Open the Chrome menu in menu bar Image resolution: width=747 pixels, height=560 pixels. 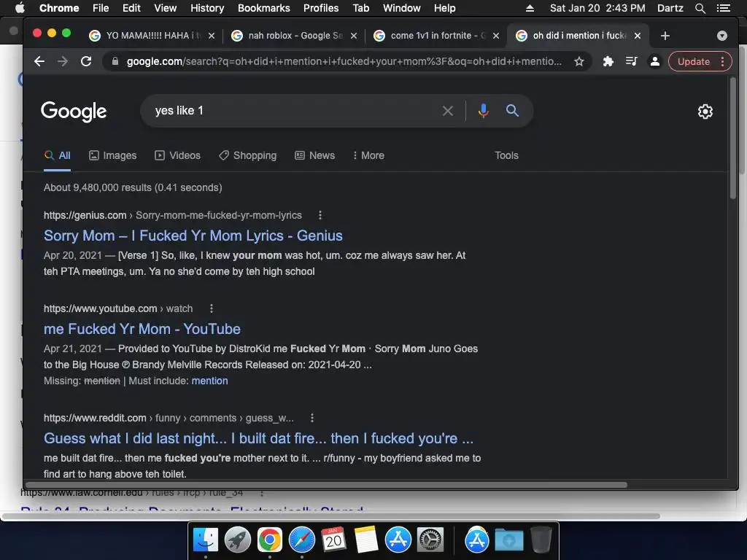click(x=59, y=8)
